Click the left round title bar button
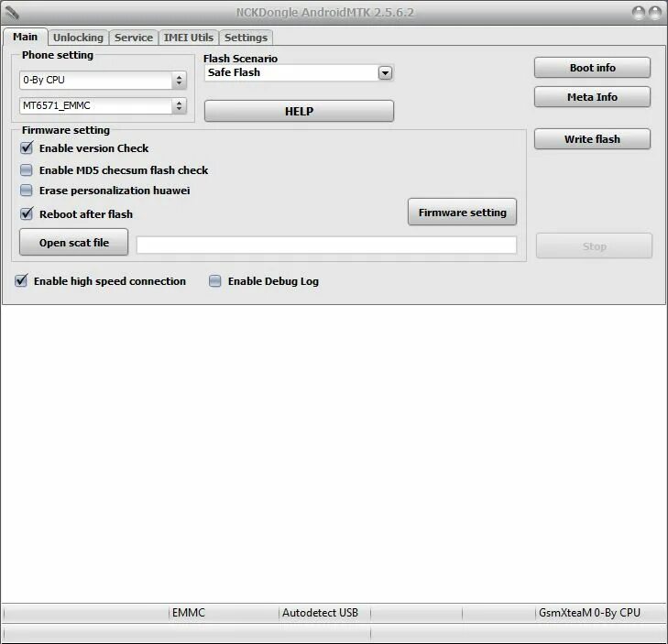668x644 pixels. click(639, 13)
